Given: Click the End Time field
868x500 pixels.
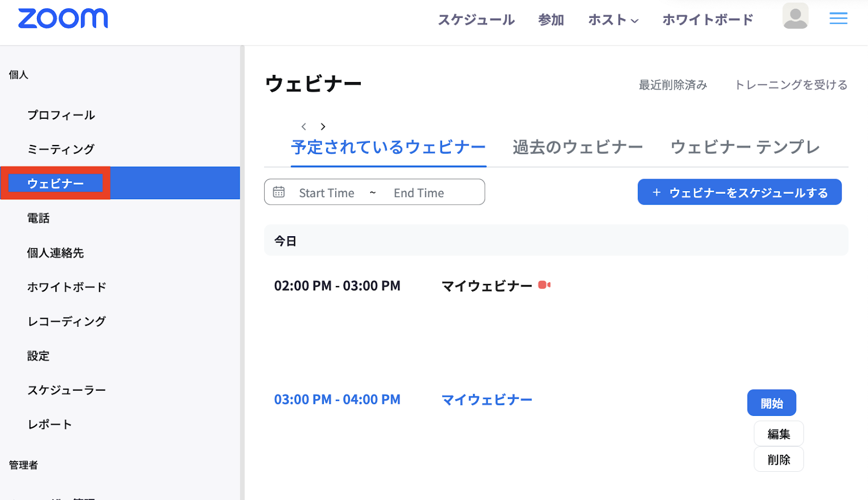Looking at the screenshot, I should point(419,193).
